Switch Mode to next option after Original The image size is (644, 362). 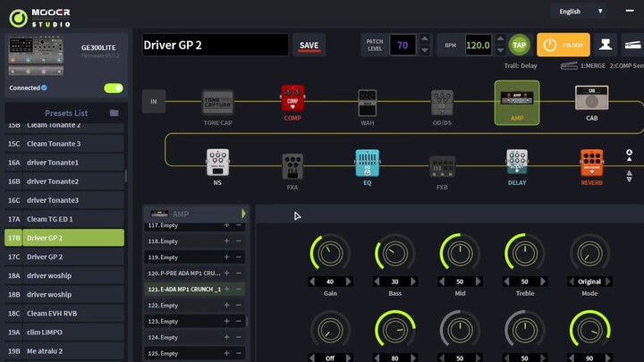coord(608,282)
